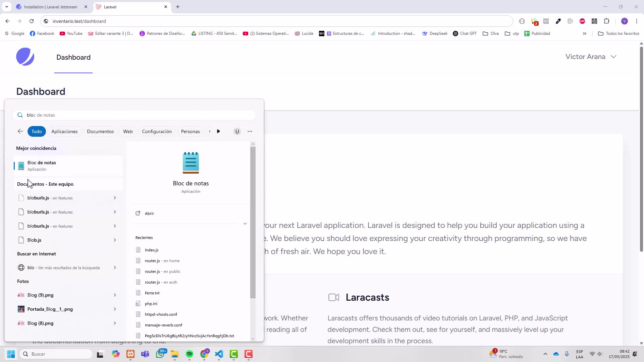This screenshot has height=362, width=644.
Task: Expand the blo web search result arrow
Action: pyautogui.click(x=115, y=267)
